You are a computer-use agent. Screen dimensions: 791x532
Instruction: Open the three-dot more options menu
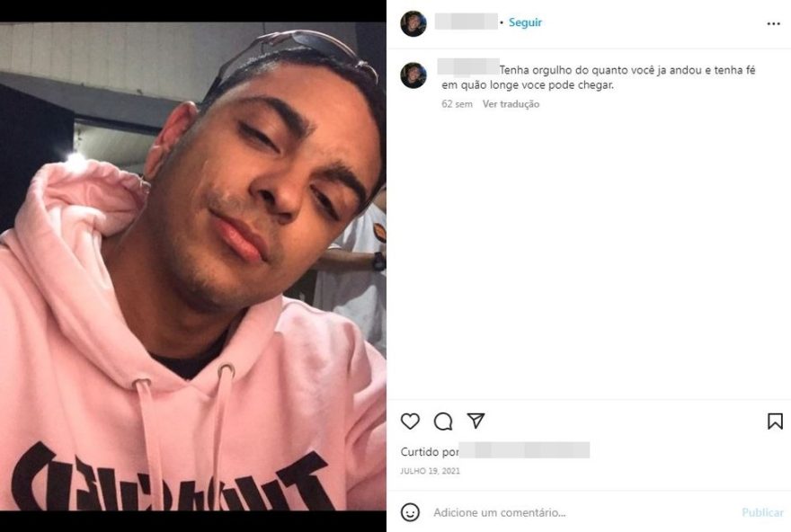[773, 23]
